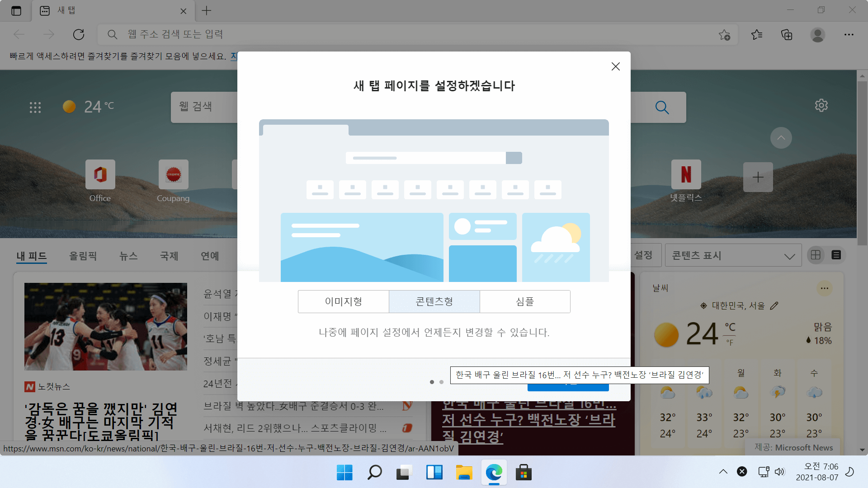Open page settings gear icon
The image size is (868, 488).
click(x=821, y=105)
